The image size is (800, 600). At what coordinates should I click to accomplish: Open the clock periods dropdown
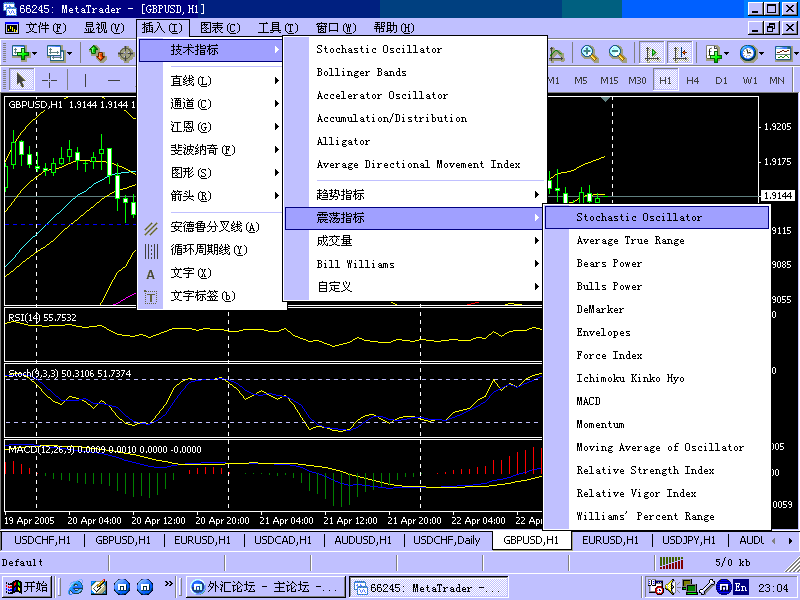[750, 53]
